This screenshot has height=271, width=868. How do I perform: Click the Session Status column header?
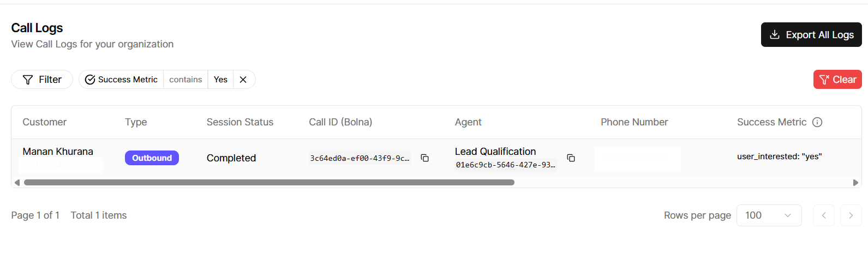[x=240, y=122]
